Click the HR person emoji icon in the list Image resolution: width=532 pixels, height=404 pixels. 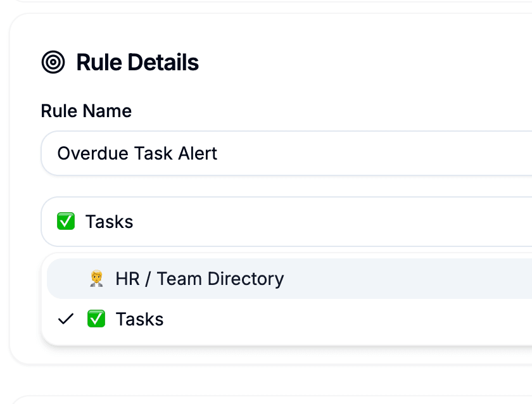coord(96,279)
